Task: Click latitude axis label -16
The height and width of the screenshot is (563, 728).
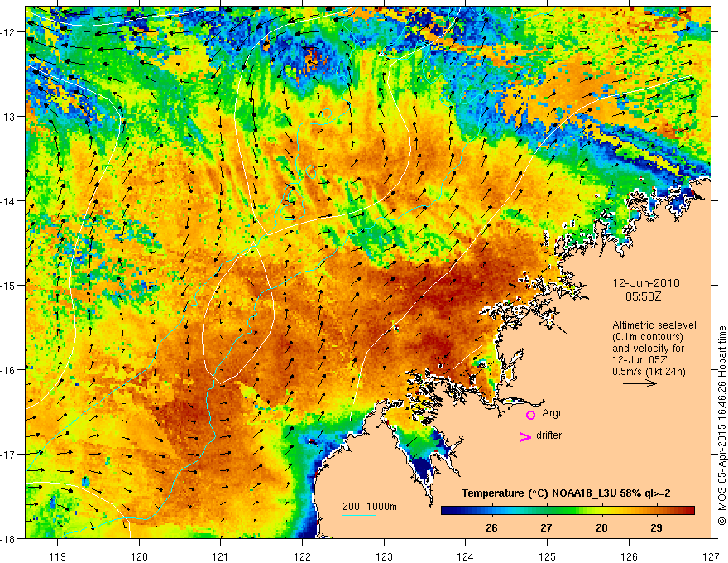Action: pyautogui.click(x=9, y=370)
